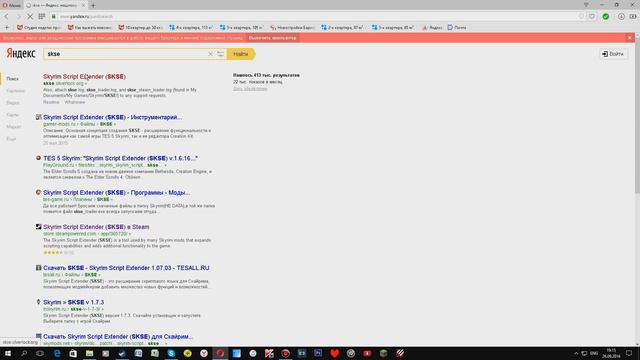Click the link under the result count text

pos(250,88)
